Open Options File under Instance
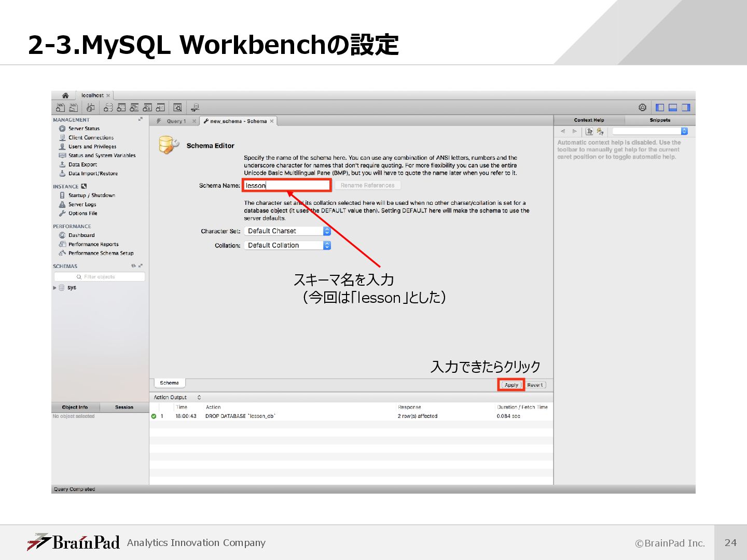 click(78, 213)
